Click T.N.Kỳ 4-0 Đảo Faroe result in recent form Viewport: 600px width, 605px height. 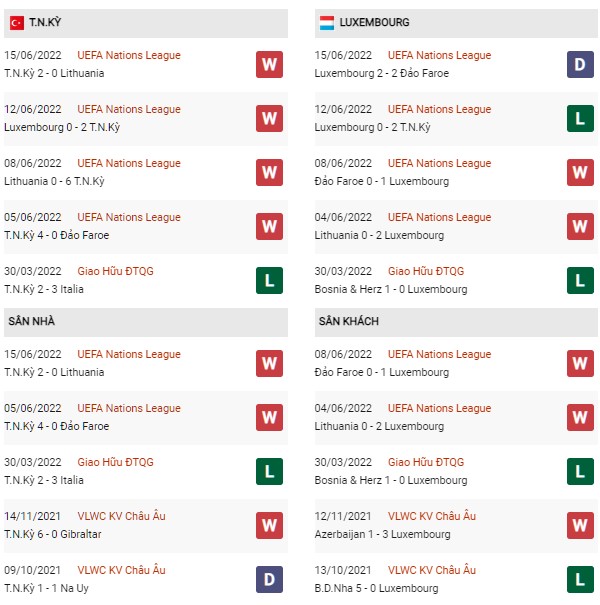(x=57, y=235)
